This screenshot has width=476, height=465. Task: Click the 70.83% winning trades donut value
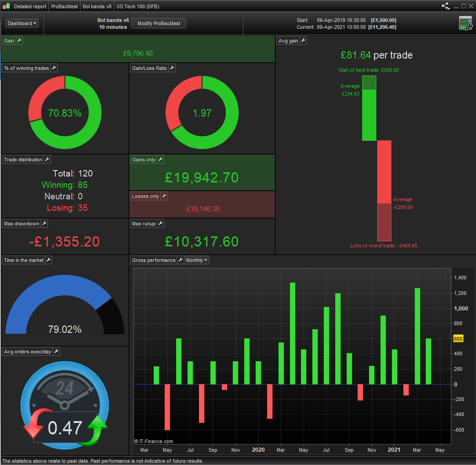(x=64, y=113)
